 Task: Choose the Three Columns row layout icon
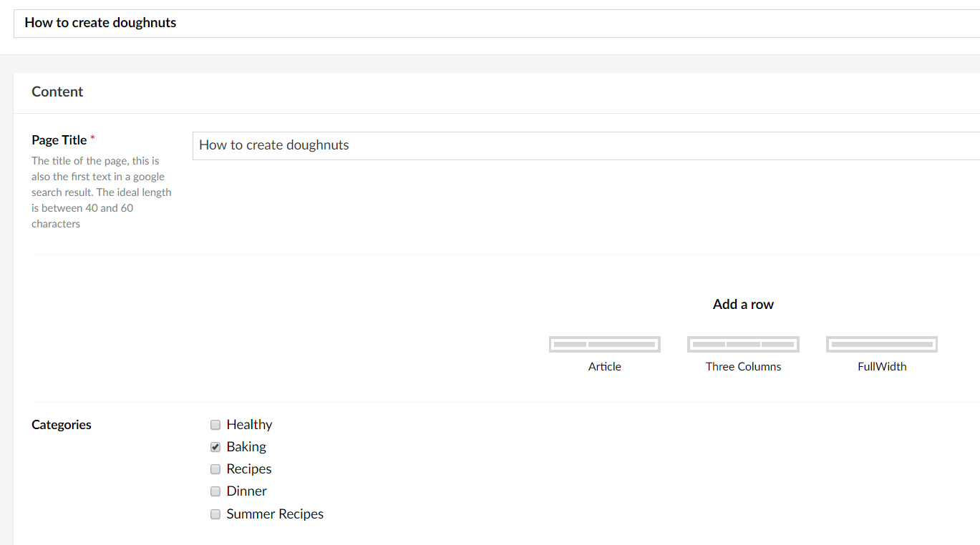click(743, 345)
